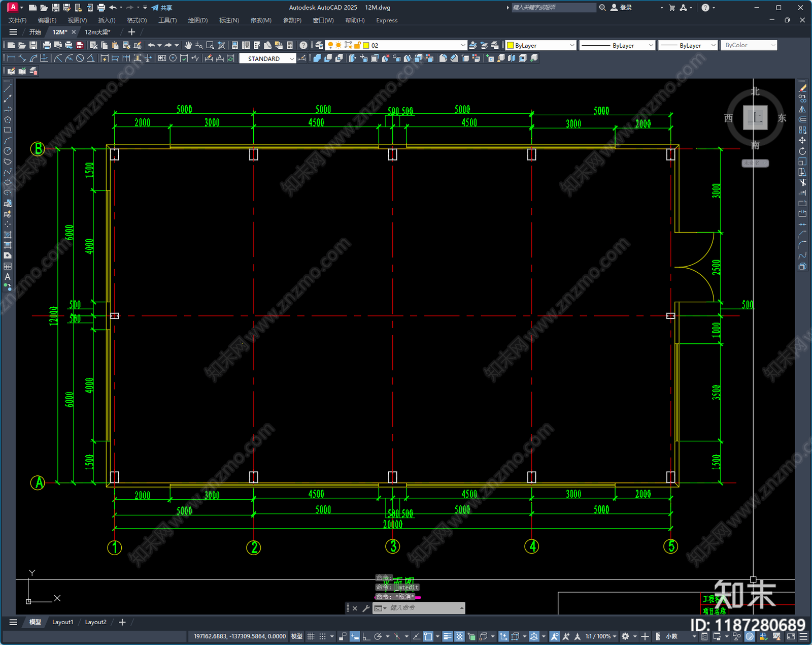
Task: Click the 开始 start tab
Action: (x=35, y=32)
